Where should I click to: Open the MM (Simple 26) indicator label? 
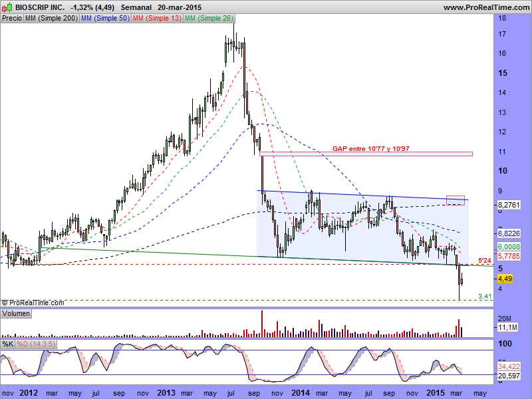209,19
